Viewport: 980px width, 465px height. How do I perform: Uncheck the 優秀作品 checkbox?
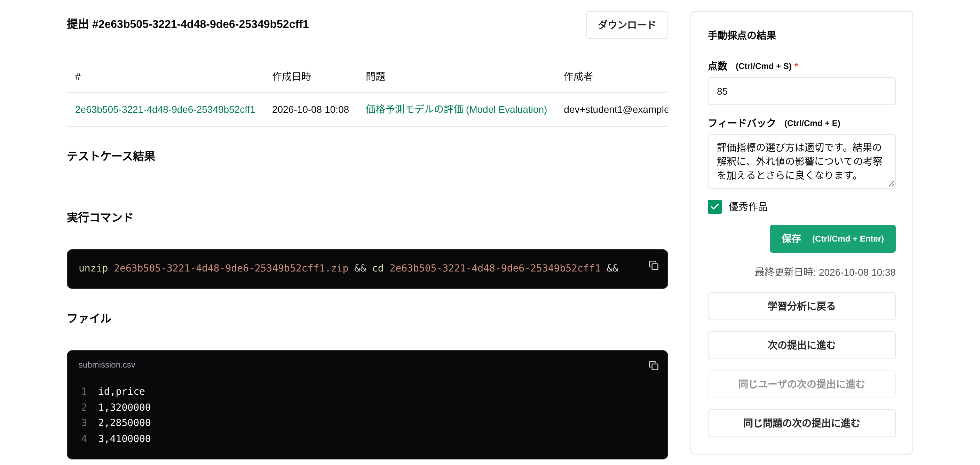coord(714,207)
